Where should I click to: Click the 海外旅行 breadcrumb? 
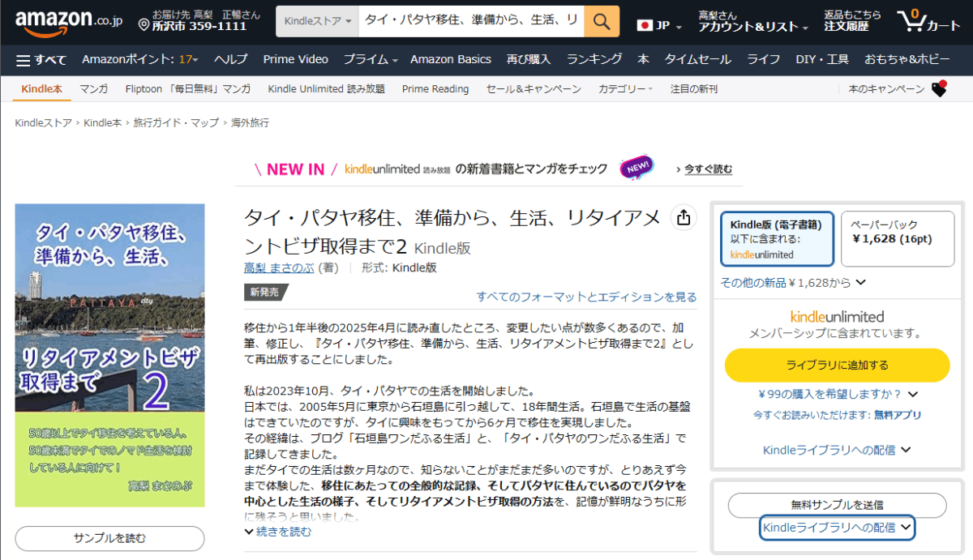point(250,123)
